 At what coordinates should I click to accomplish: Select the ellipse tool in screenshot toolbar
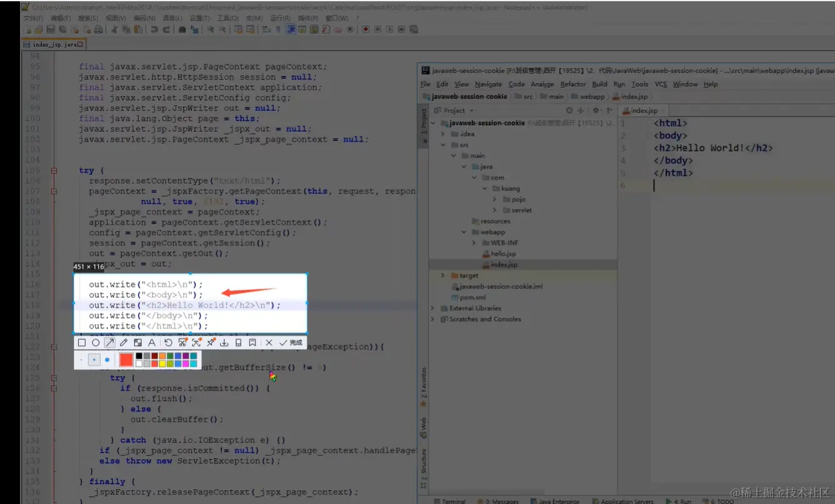pyautogui.click(x=96, y=343)
